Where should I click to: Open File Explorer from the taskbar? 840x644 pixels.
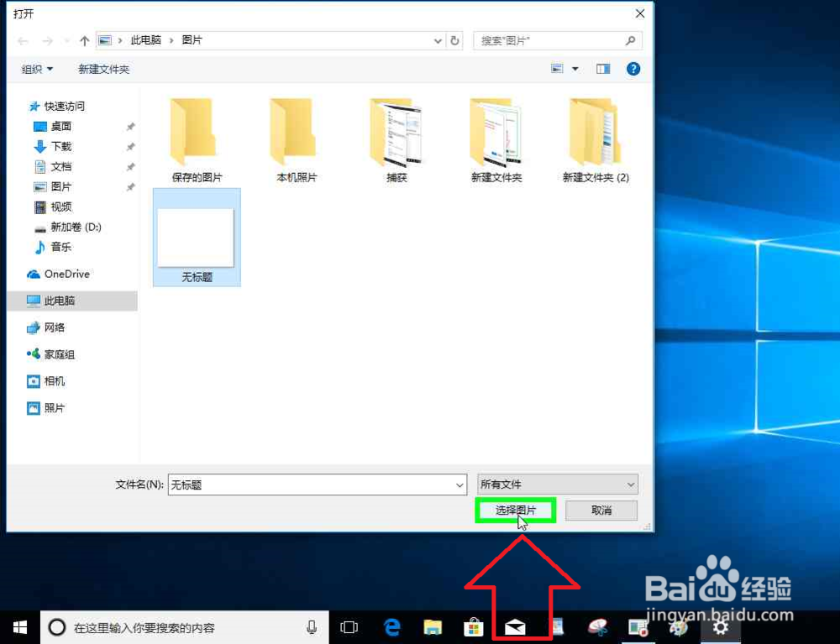pyautogui.click(x=433, y=627)
